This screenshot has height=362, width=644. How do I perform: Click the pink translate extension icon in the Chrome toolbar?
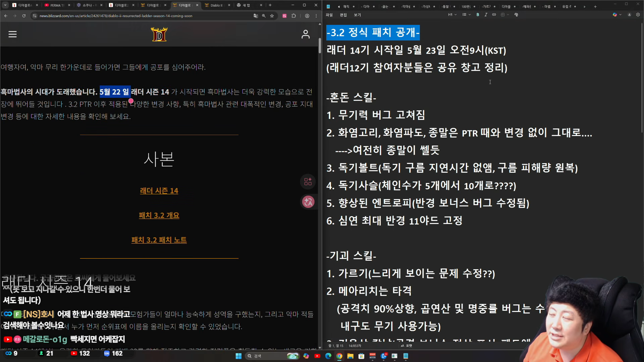(x=284, y=16)
